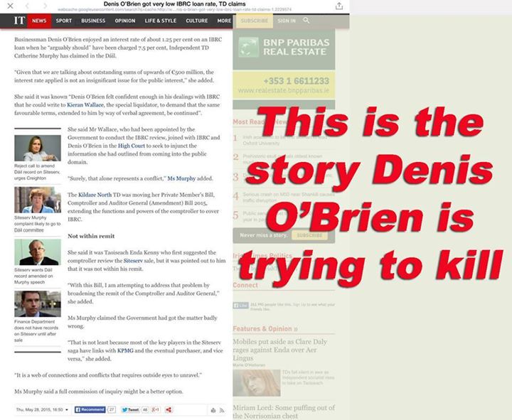Viewport: 512px width, 420px height.
Task: Click the Facebook Recommend button
Action: pyautogui.click(x=90, y=409)
